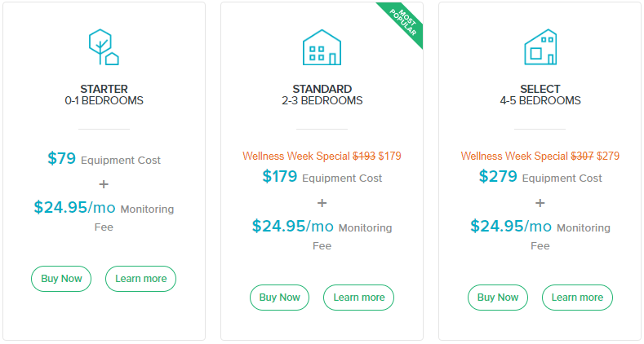Click the Select plan house icon
This screenshot has width=644, height=344.
tap(540, 47)
